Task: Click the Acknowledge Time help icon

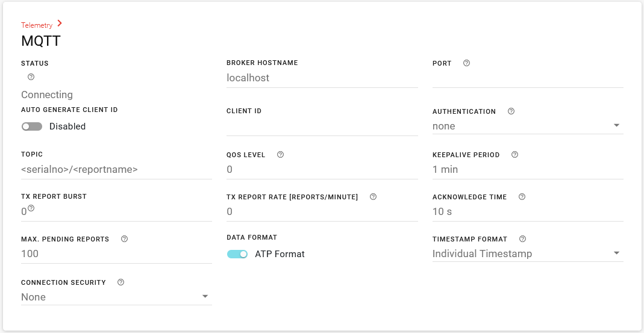Action: coord(522,197)
